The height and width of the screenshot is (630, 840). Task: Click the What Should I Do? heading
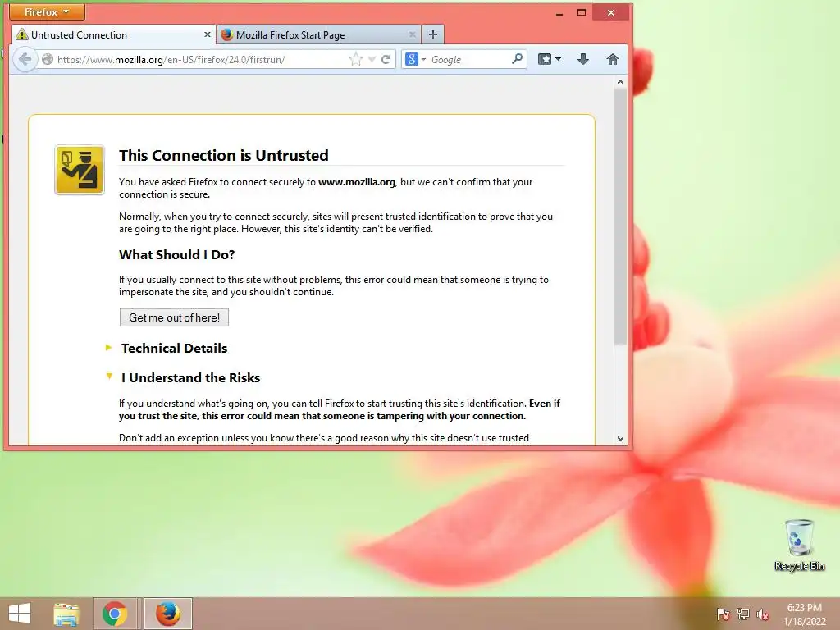click(177, 254)
